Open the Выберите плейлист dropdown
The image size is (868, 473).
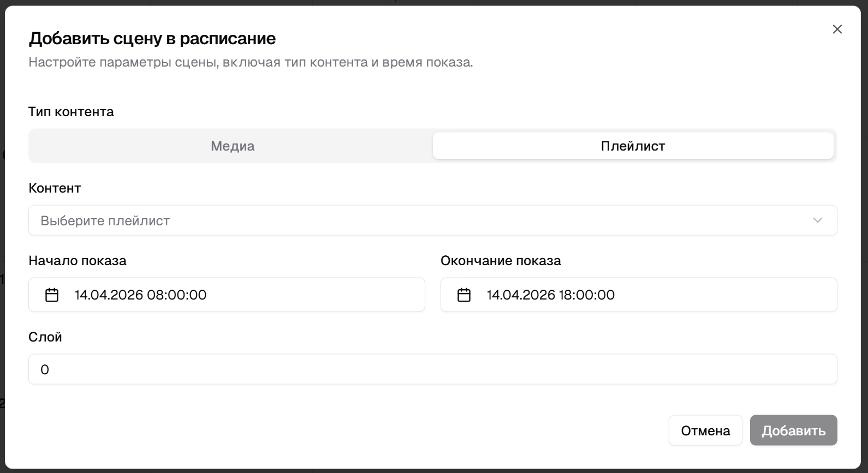click(432, 220)
